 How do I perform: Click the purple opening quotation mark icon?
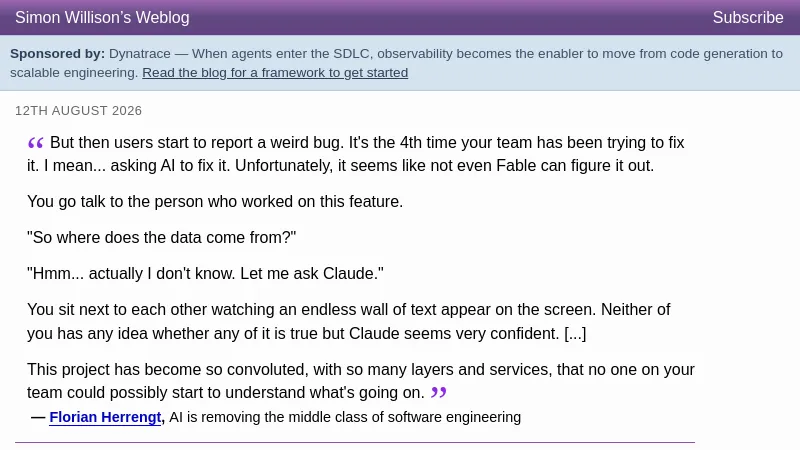[36, 143]
